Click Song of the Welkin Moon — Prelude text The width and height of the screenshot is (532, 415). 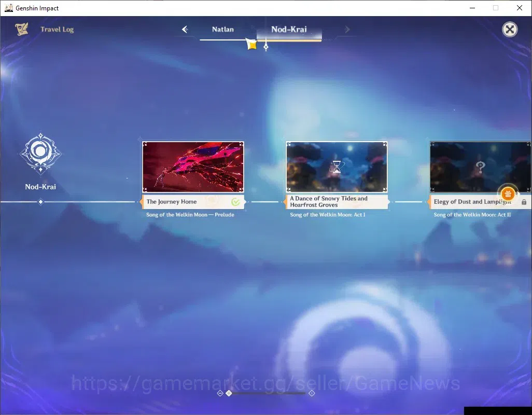coord(190,215)
